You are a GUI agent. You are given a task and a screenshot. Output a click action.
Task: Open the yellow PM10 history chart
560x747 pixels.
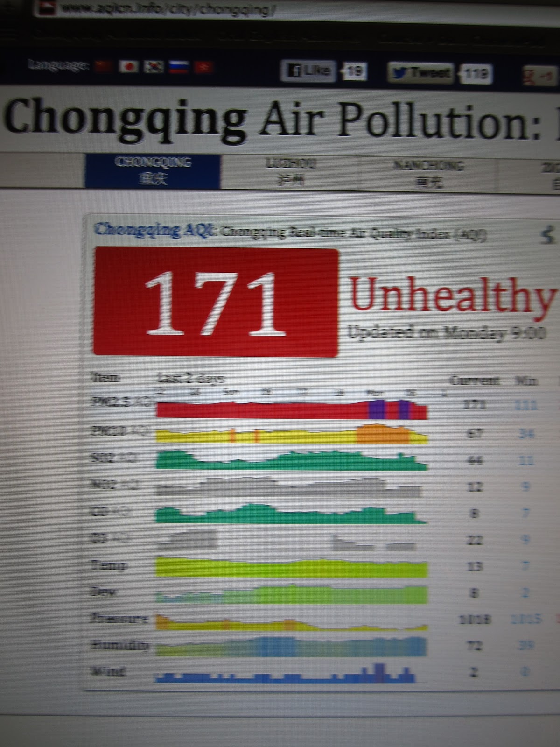pyautogui.click(x=292, y=434)
